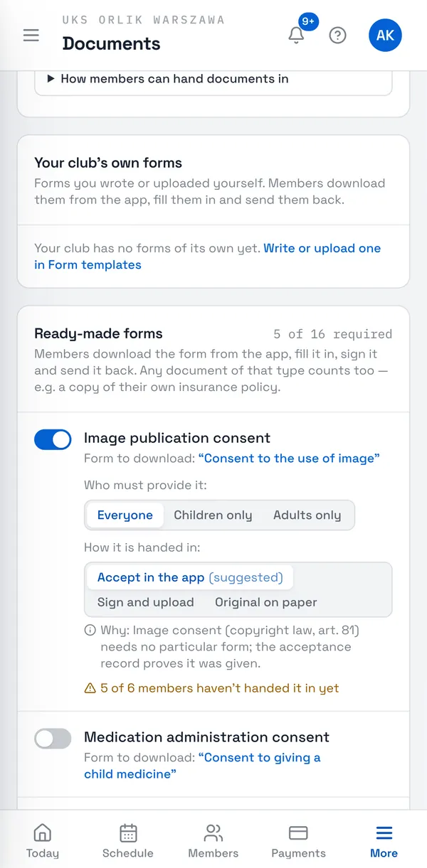This screenshot has width=427, height=868.
Task: Open the hamburger navigation menu
Action: tap(31, 35)
